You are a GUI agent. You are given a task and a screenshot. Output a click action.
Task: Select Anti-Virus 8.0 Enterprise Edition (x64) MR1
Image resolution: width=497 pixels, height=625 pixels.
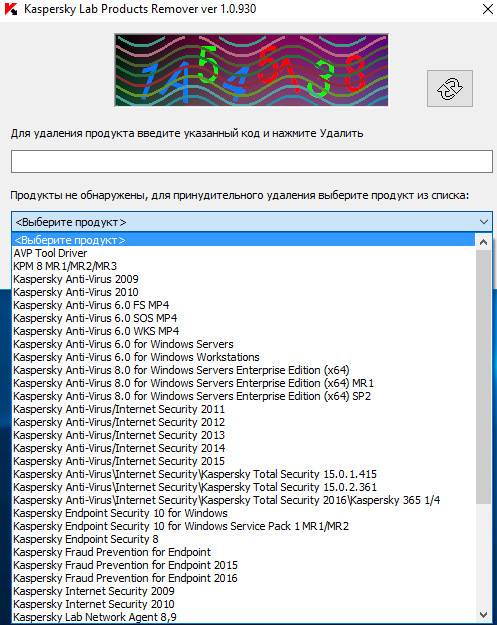click(x=244, y=383)
